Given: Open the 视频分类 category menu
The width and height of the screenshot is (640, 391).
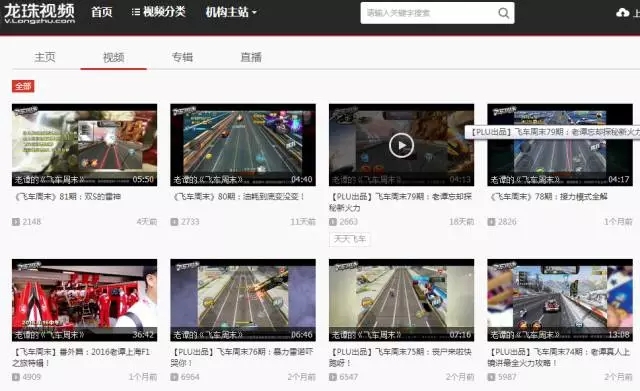Looking at the screenshot, I should [159, 12].
